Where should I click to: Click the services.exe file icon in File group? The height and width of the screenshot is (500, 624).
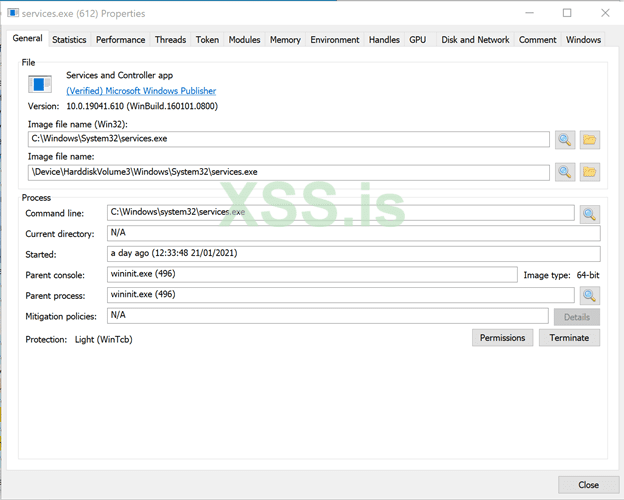tap(40, 84)
